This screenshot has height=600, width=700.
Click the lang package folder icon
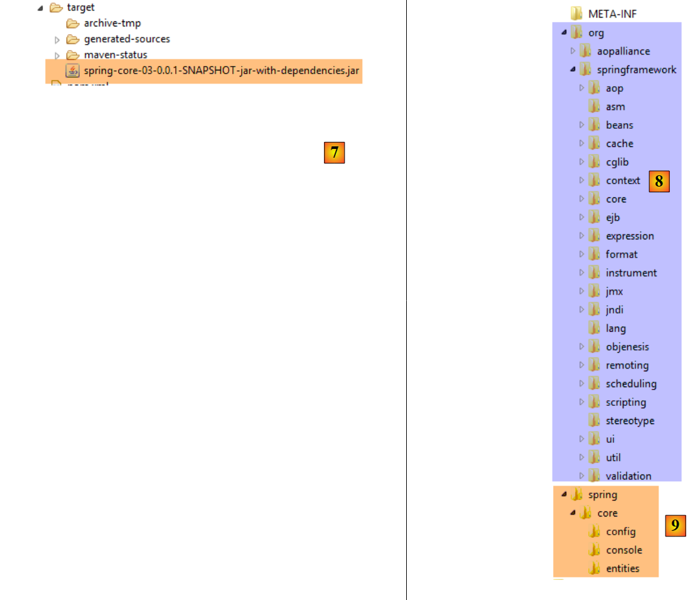595,329
